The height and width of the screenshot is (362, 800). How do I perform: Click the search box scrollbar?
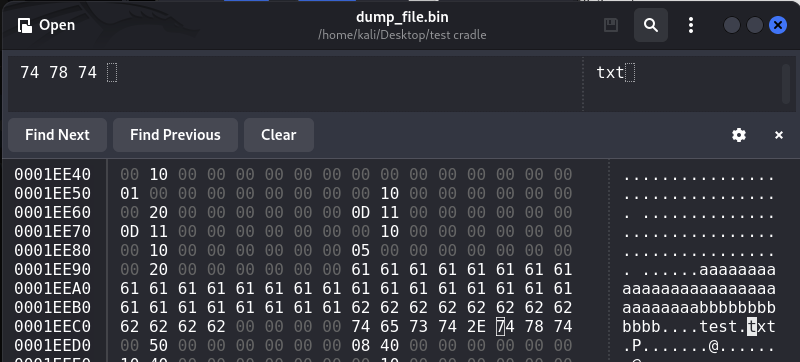pos(786,84)
